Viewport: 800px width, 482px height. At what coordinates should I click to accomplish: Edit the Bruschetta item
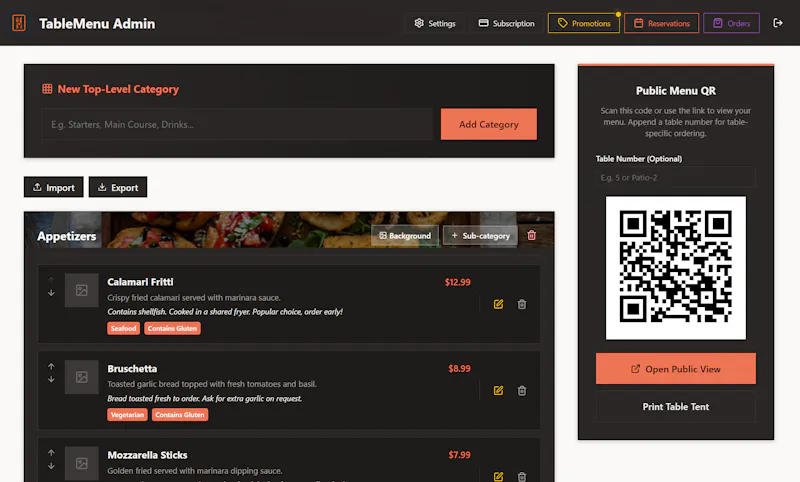(498, 391)
